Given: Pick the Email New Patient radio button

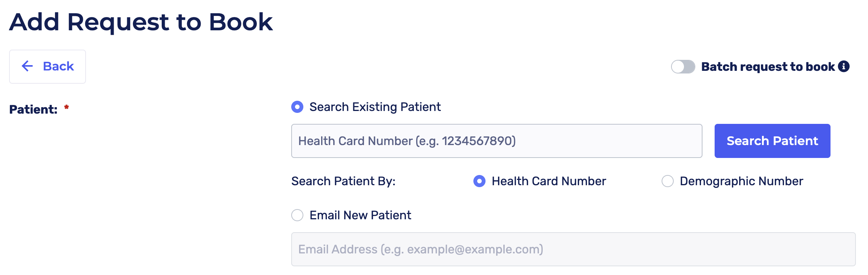Looking at the screenshot, I should pyautogui.click(x=297, y=215).
